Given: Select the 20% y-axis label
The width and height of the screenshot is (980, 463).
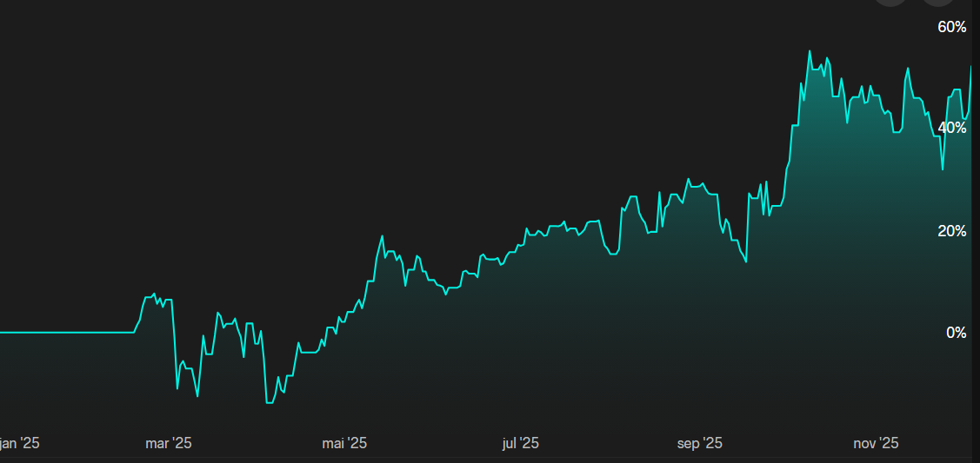Looking at the screenshot, I should point(951,231).
